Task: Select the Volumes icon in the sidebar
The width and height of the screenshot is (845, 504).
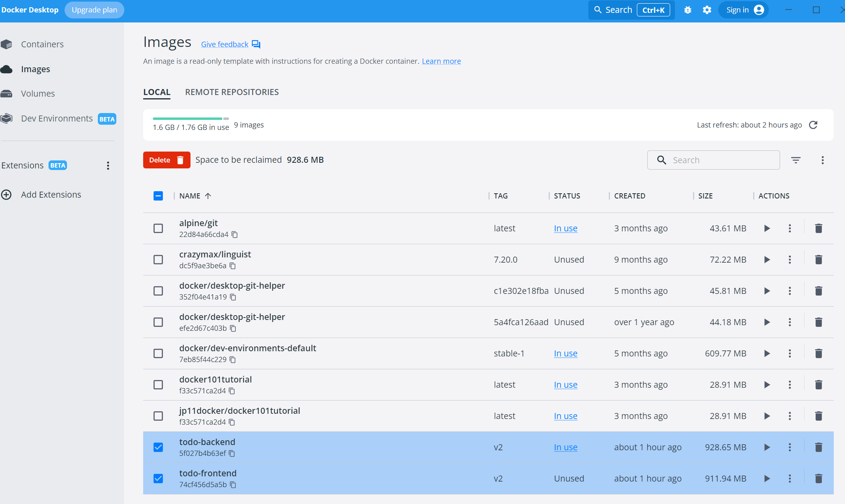Action: (x=7, y=93)
